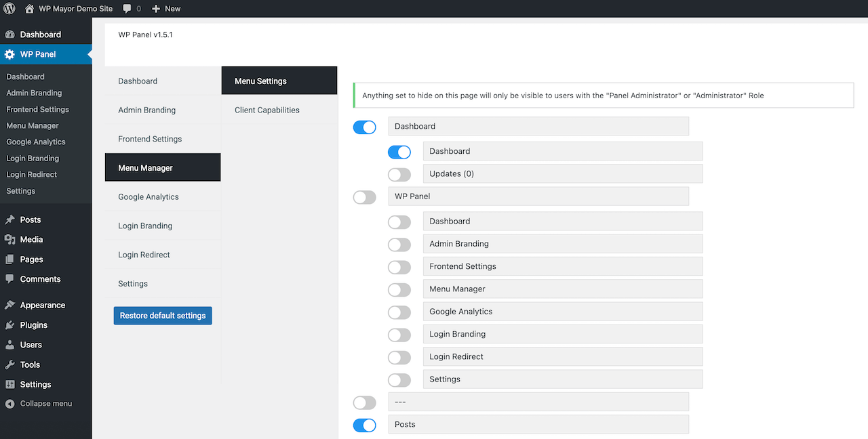The width and height of the screenshot is (868, 439).
Task: Open Menu Manager in the WP sidebar submenu
Action: [x=33, y=125]
